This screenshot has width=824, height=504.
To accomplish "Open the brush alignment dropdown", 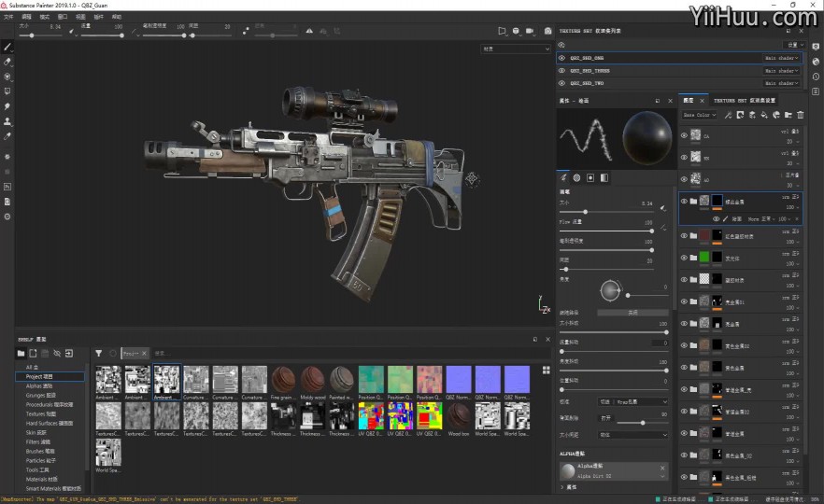I will 633,402.
